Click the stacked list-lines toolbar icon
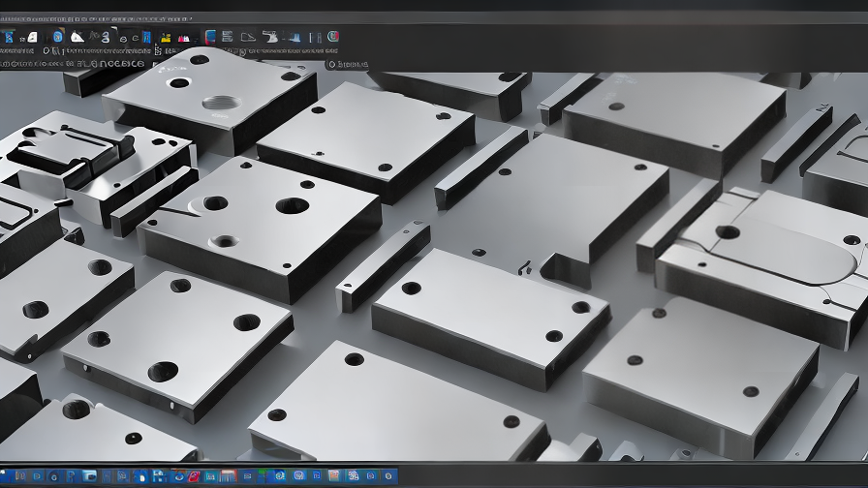This screenshot has height=488, width=868. (227, 37)
